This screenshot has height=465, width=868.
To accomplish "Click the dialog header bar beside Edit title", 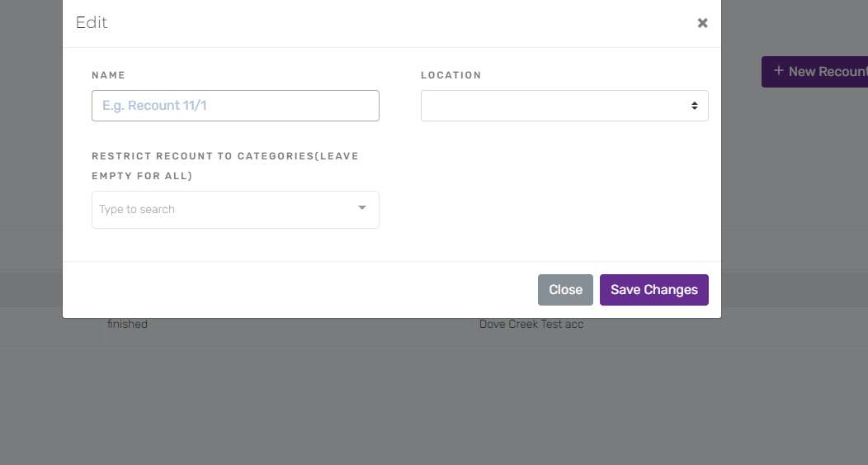I will (x=399, y=23).
